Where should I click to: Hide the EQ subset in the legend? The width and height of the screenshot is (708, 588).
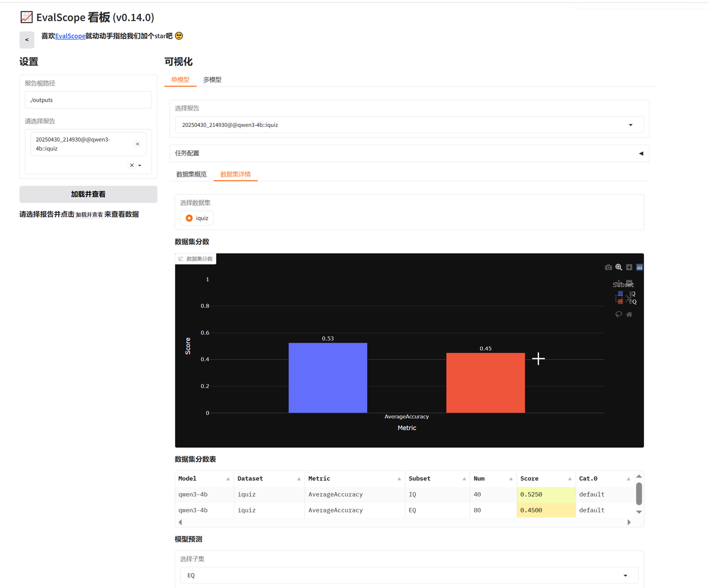coord(633,301)
